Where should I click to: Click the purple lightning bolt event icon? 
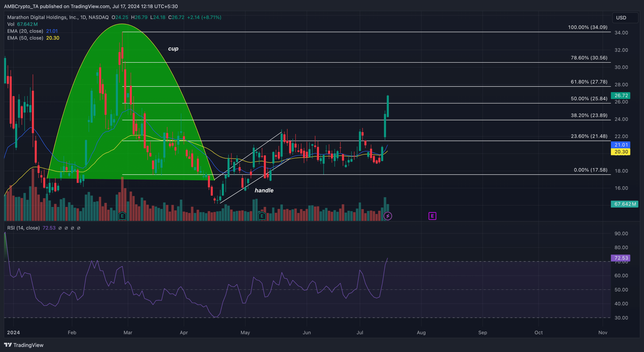click(x=388, y=216)
